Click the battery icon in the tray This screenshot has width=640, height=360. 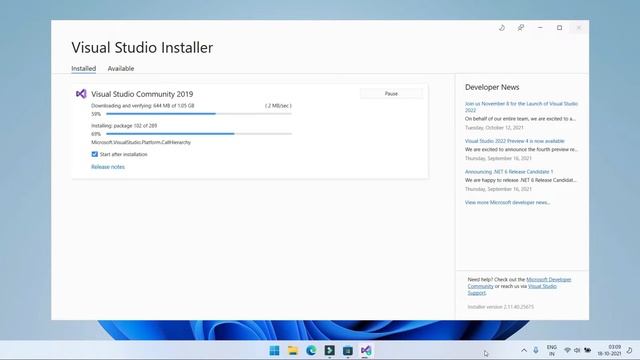pos(587,351)
